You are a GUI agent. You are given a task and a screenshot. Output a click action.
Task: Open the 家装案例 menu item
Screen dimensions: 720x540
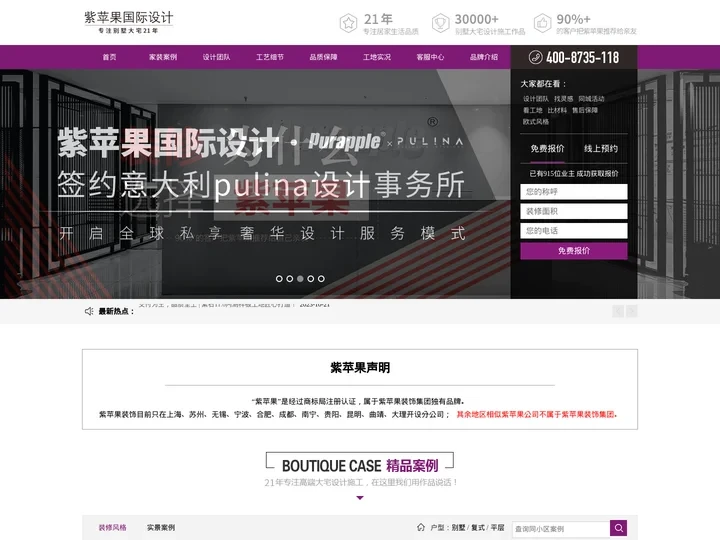(163, 57)
